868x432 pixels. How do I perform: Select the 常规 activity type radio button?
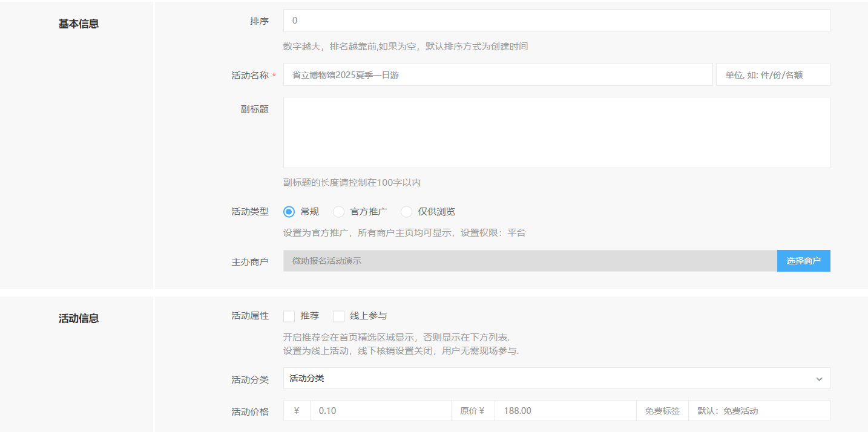289,212
